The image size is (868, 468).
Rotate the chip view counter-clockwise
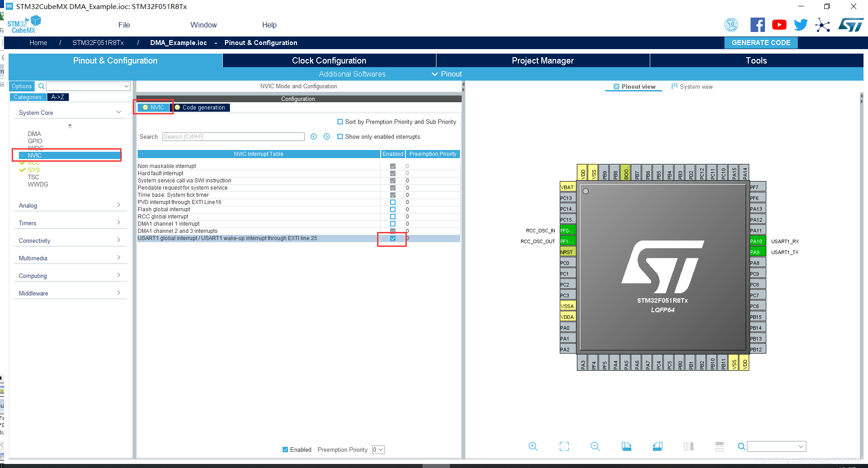(x=657, y=446)
